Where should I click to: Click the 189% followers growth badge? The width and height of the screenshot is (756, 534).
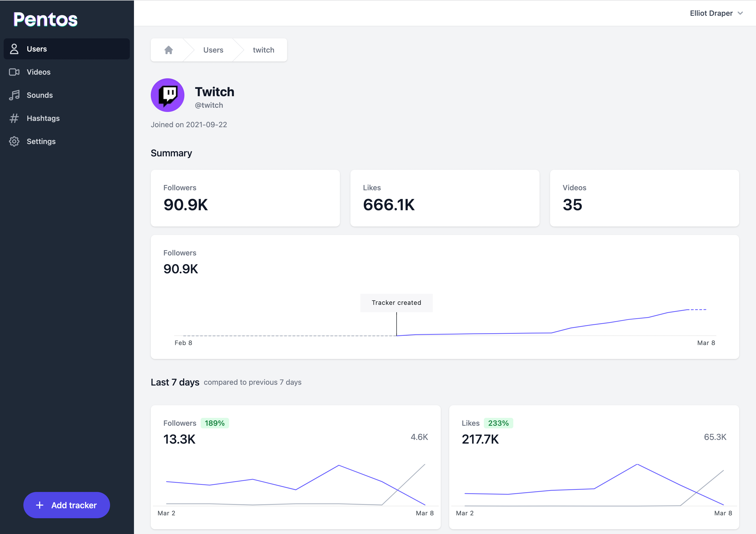click(x=215, y=423)
